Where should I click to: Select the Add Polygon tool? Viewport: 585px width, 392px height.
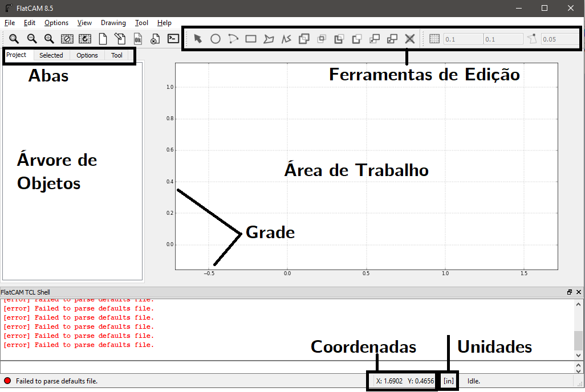[269, 39]
